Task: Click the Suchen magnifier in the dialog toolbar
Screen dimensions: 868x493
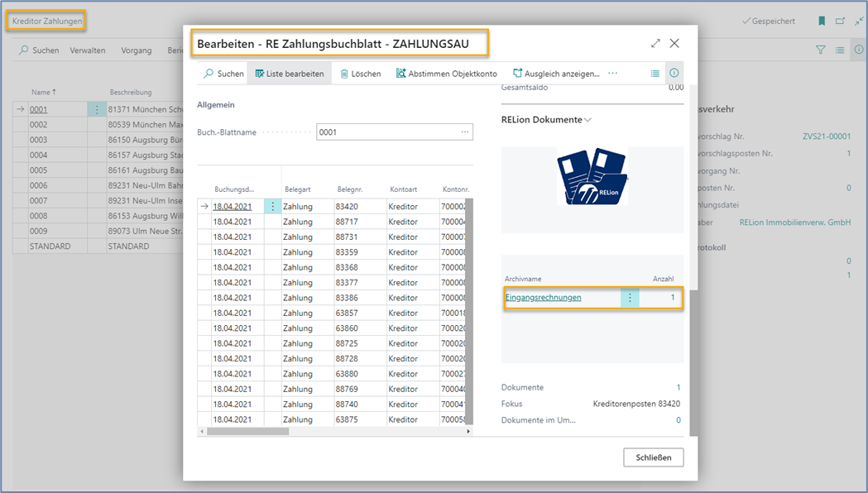Action: [209, 74]
